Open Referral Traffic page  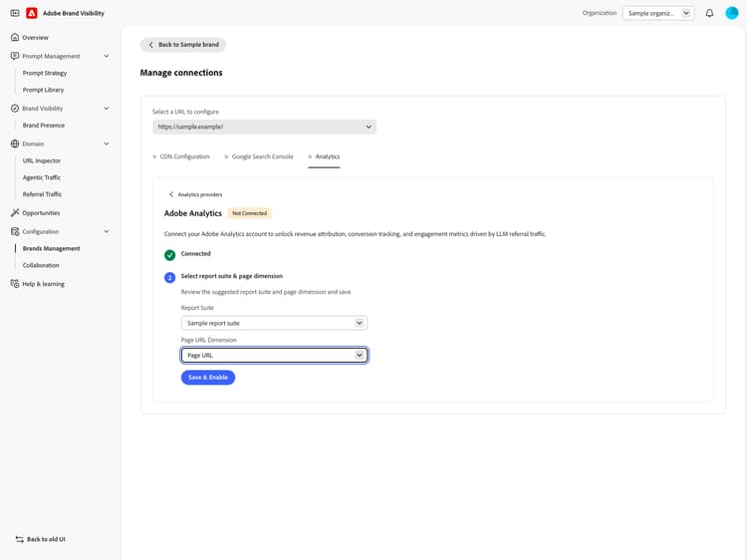point(43,194)
